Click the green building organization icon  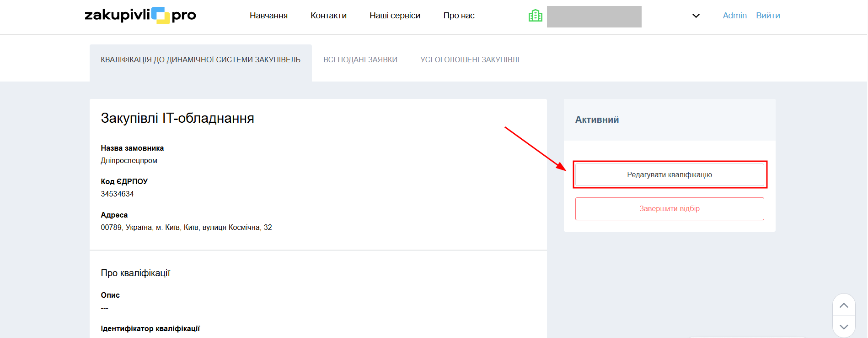click(535, 16)
